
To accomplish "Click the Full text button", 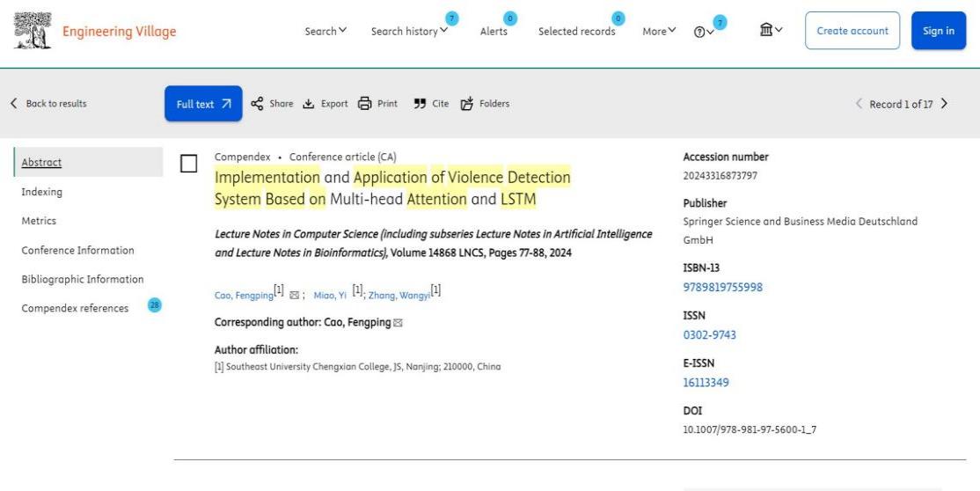I will click(203, 104).
